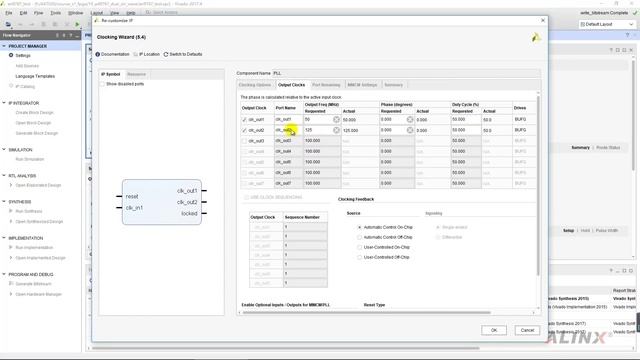This screenshot has height=360, width=640.
Task: Switch to Summary tab in wizard
Action: [x=393, y=85]
